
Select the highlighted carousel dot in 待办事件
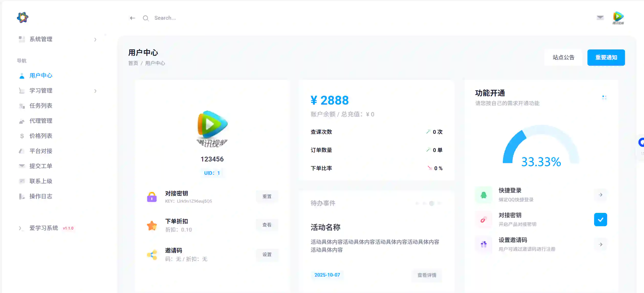pyautogui.click(x=432, y=203)
